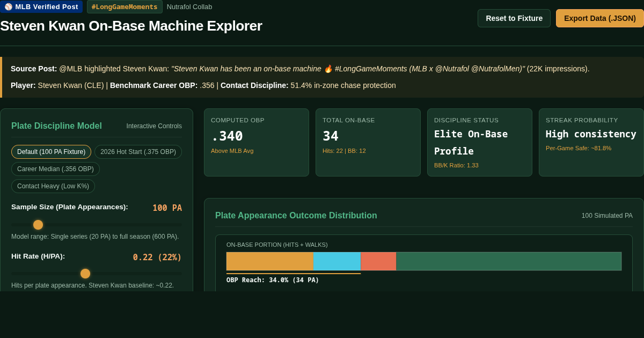Click the 0.22 (22%) hit rate value

[x=157, y=258]
